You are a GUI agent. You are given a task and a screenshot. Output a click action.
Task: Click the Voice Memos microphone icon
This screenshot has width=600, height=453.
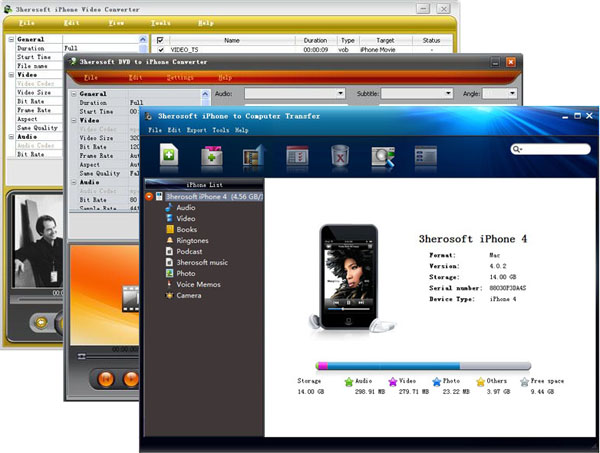[169, 284]
